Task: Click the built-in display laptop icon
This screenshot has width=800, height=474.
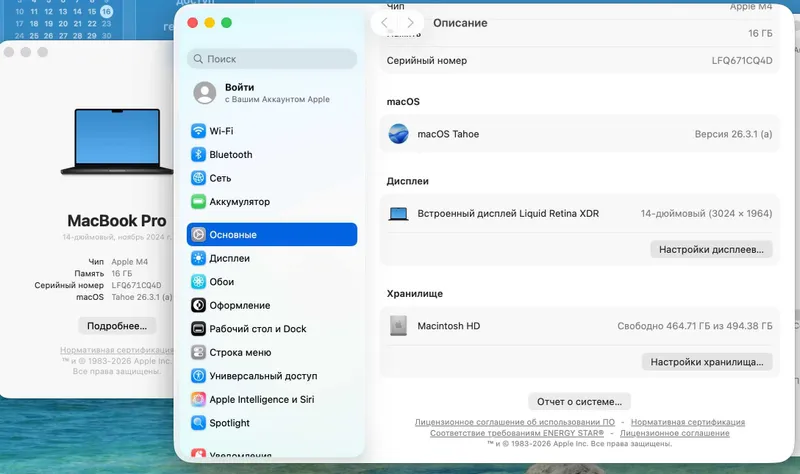Action: (x=398, y=214)
